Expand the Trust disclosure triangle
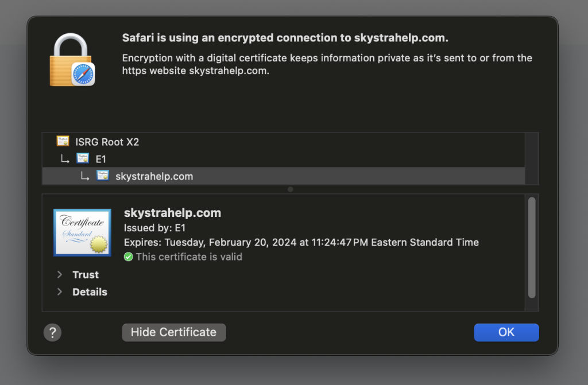This screenshot has height=385, width=588. 60,275
